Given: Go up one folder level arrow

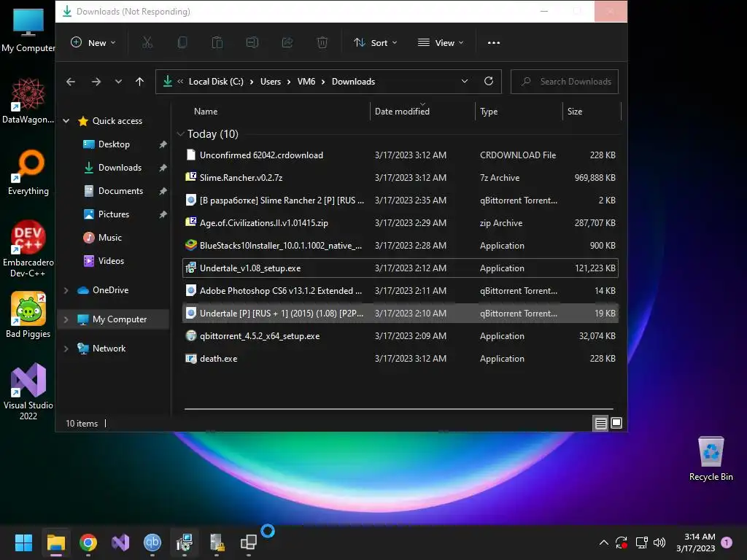Looking at the screenshot, I should coord(139,82).
